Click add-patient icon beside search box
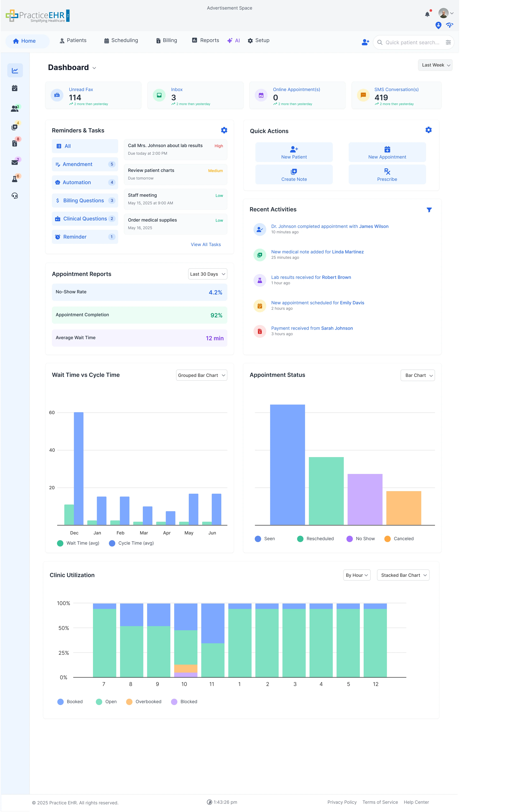Viewport: 513px width, 812px height. (x=365, y=42)
